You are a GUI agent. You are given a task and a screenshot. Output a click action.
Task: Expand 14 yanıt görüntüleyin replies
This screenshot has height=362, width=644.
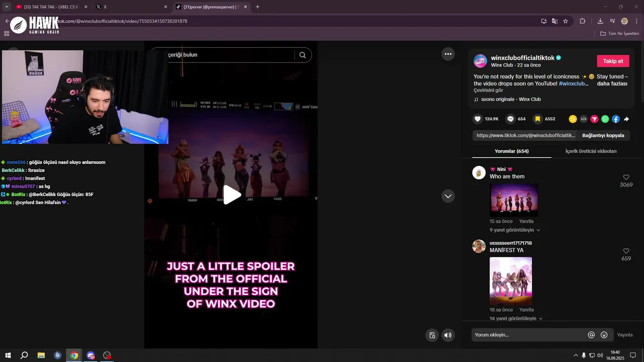pyautogui.click(x=516, y=318)
